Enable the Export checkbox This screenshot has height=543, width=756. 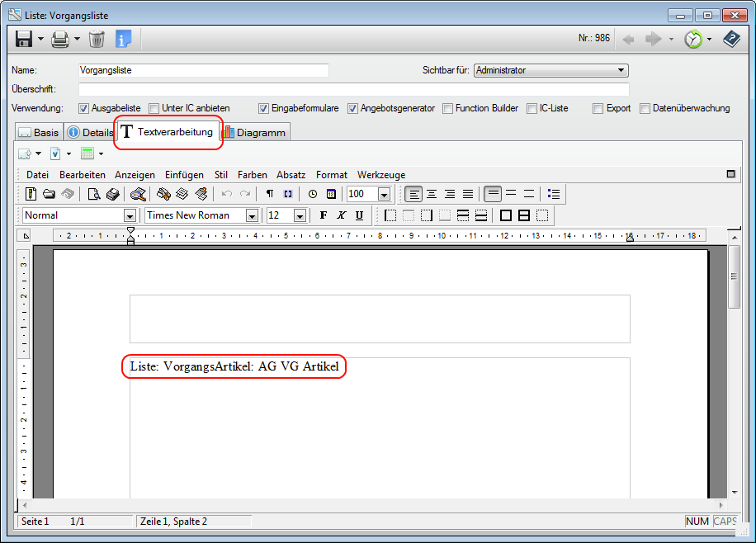coord(598,108)
